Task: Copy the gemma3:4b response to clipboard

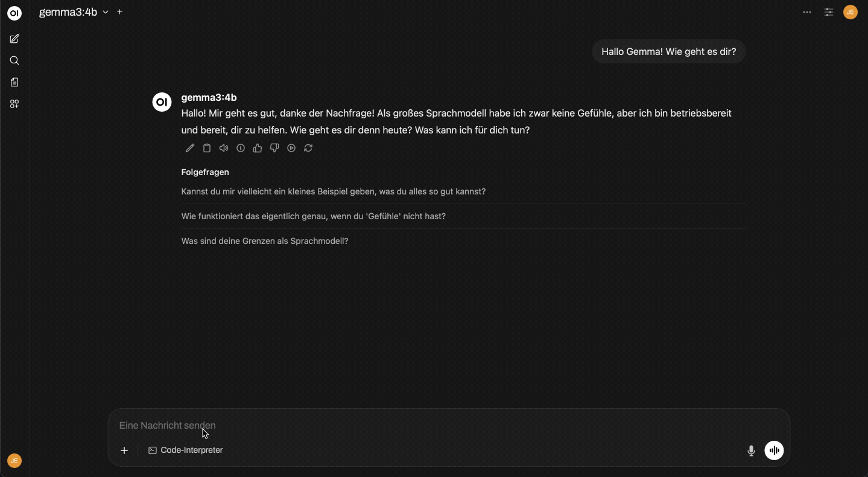Action: click(207, 148)
